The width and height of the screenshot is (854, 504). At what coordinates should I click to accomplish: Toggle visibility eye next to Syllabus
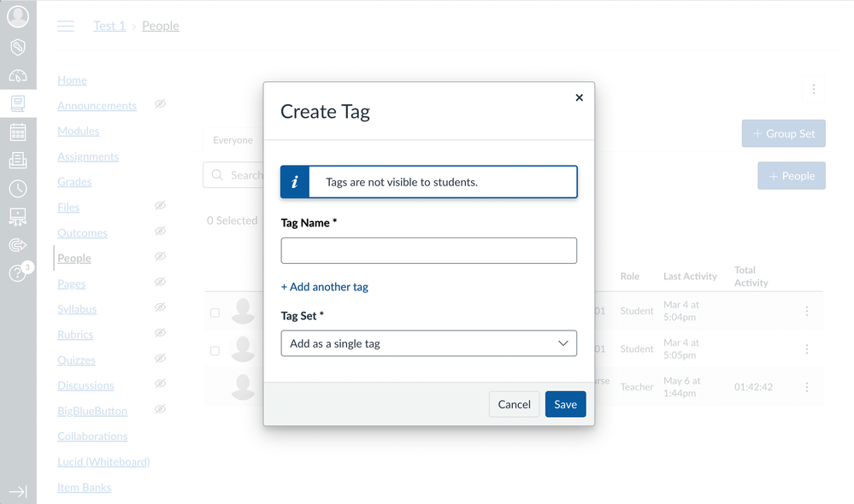click(160, 308)
